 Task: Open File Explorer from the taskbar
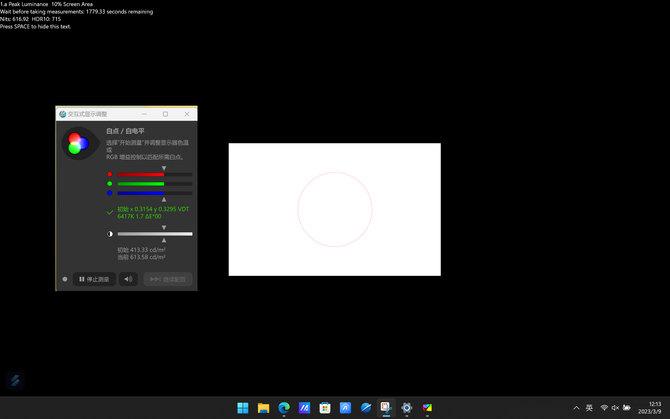263,408
